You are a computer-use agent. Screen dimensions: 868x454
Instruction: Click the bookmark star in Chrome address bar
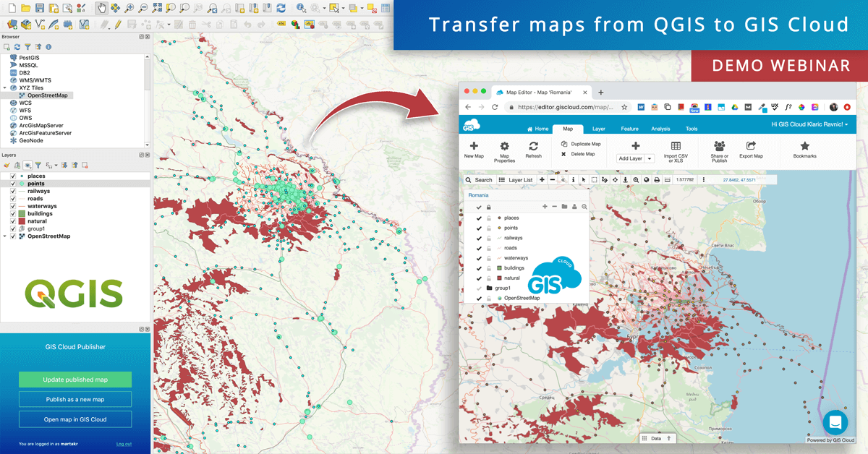click(x=624, y=107)
